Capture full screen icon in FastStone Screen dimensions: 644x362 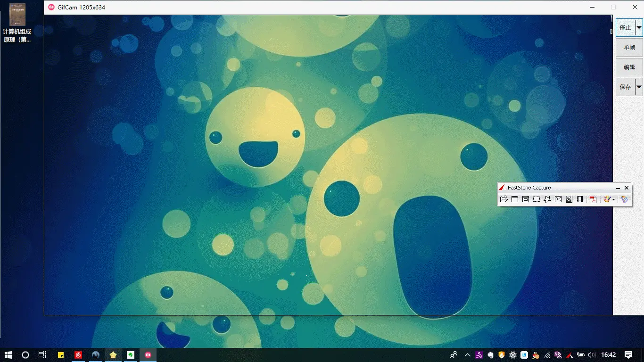558,199
